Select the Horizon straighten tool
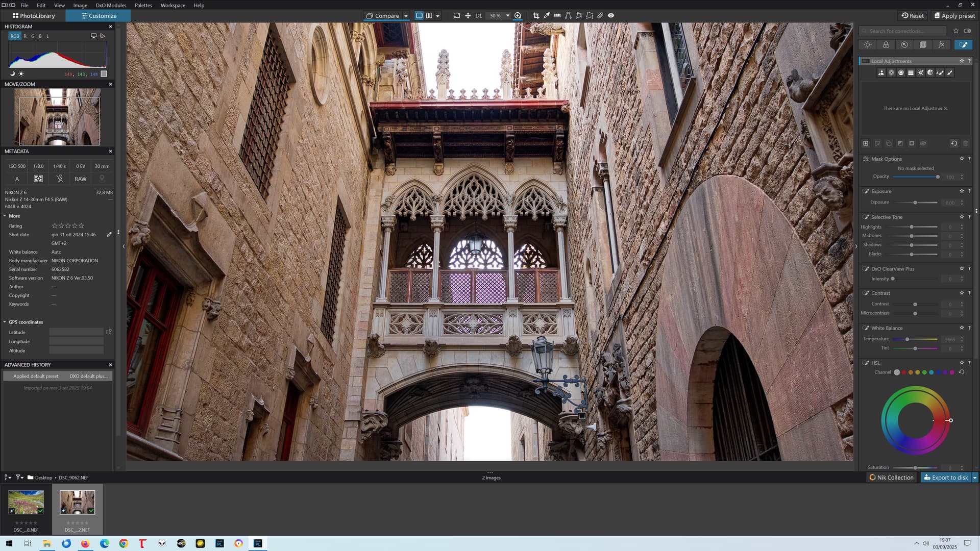 click(x=557, y=16)
